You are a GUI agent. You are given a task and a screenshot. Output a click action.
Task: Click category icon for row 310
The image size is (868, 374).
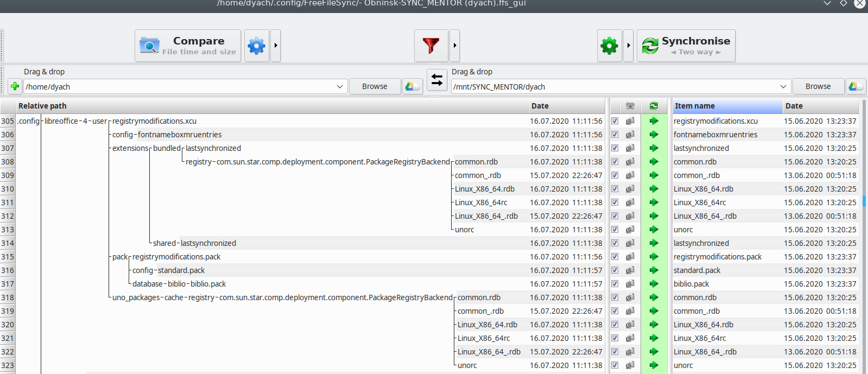pos(630,189)
